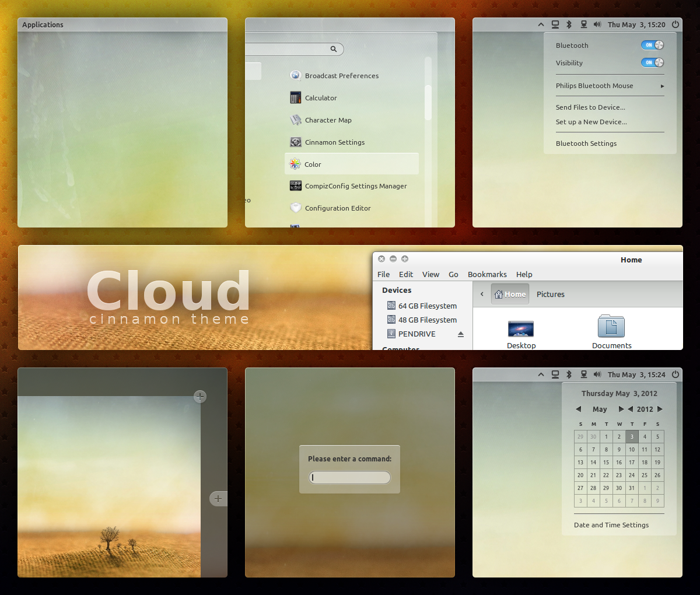Open Cinnamon Settings icon
Viewport: 700px width, 595px height.
coord(296,142)
